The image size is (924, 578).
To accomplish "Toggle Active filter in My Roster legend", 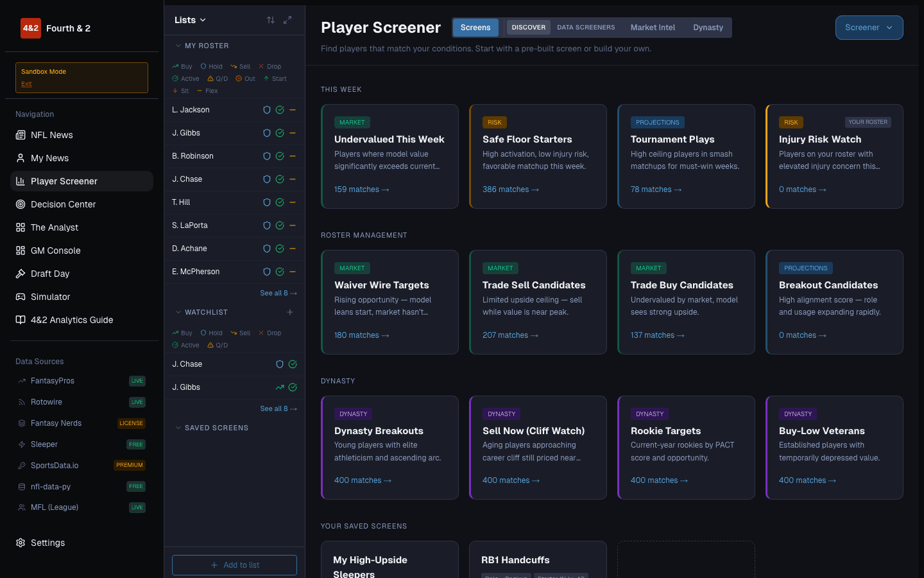I will click(185, 78).
